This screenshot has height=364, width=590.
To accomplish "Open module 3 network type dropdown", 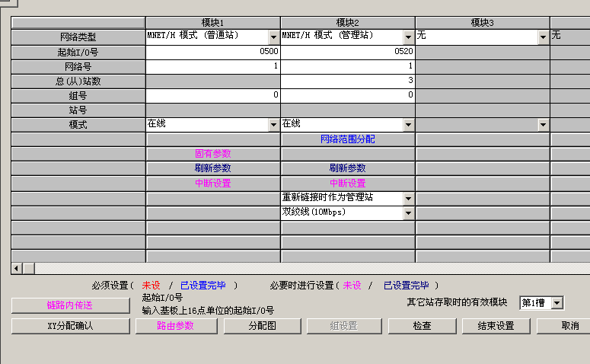I will click(x=543, y=37).
